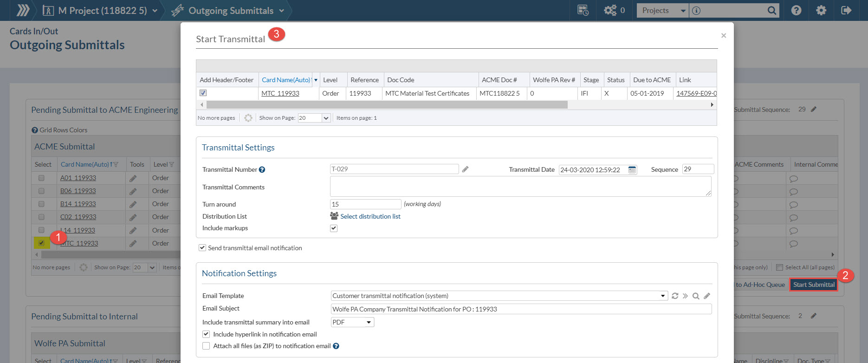868x363 pixels.
Task: Toggle Add Header/Footer checkbox for MTC_119933
Action: [203, 93]
